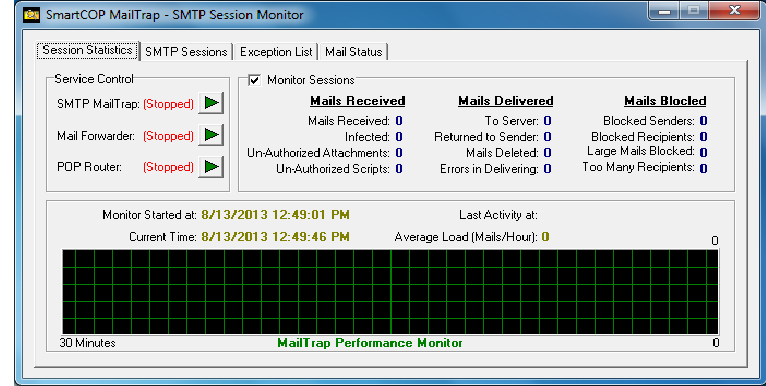The height and width of the screenshot is (386, 766).
Task: Click the Current Time timestamp
Action: coord(276,237)
